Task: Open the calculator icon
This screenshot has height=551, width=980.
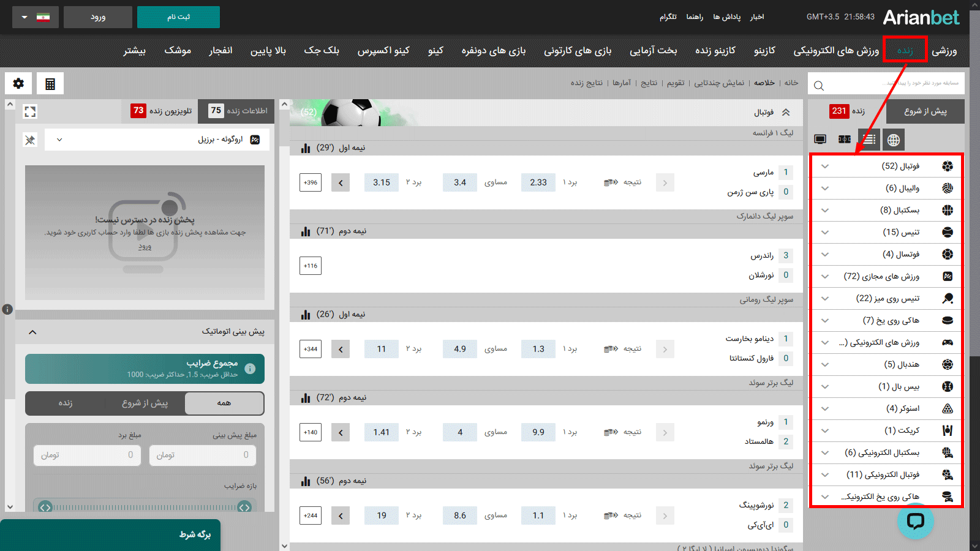Action: coord(50,84)
